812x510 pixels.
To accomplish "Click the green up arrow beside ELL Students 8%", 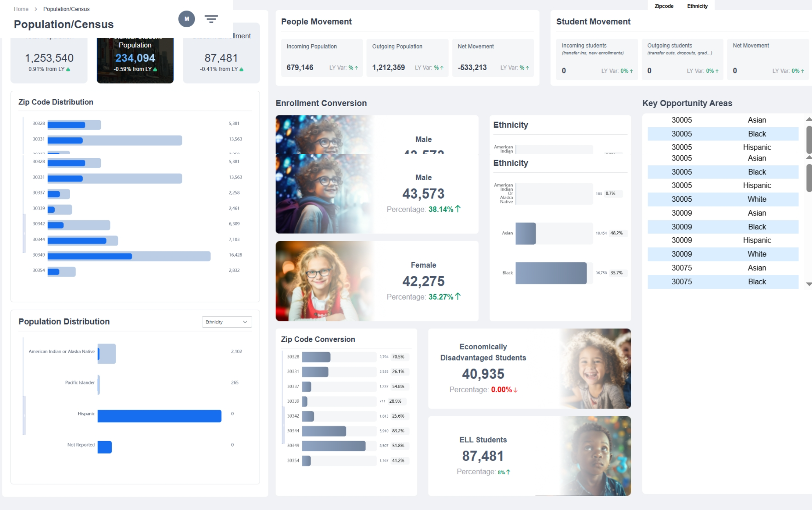I will click(x=507, y=472).
